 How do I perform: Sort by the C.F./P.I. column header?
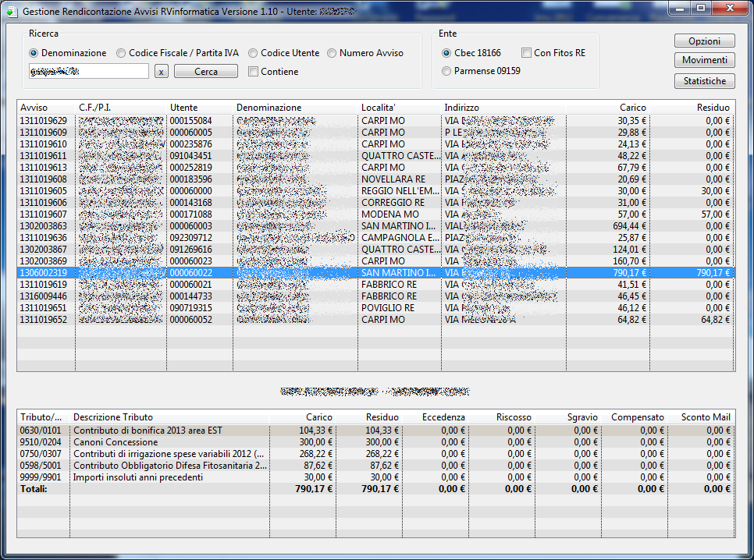click(121, 108)
